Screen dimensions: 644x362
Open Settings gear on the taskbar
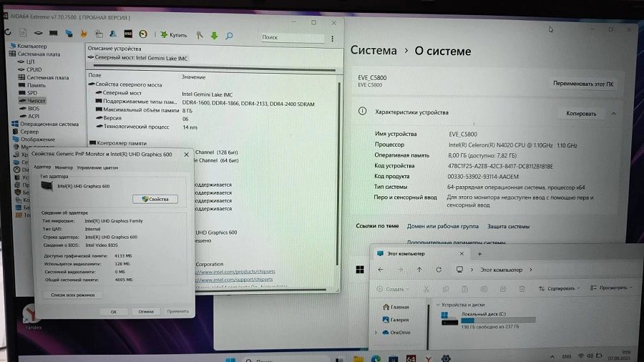(x=446, y=358)
